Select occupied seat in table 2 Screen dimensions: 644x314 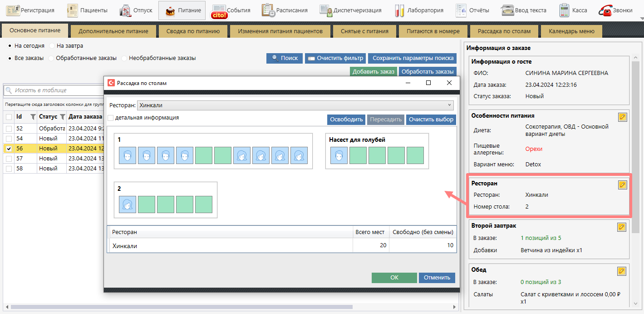128,204
